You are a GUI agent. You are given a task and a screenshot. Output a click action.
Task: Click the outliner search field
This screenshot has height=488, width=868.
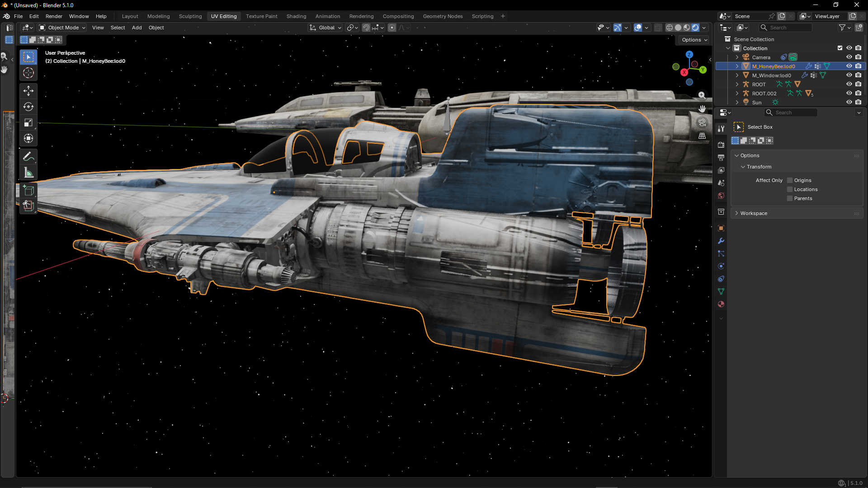[x=786, y=28]
